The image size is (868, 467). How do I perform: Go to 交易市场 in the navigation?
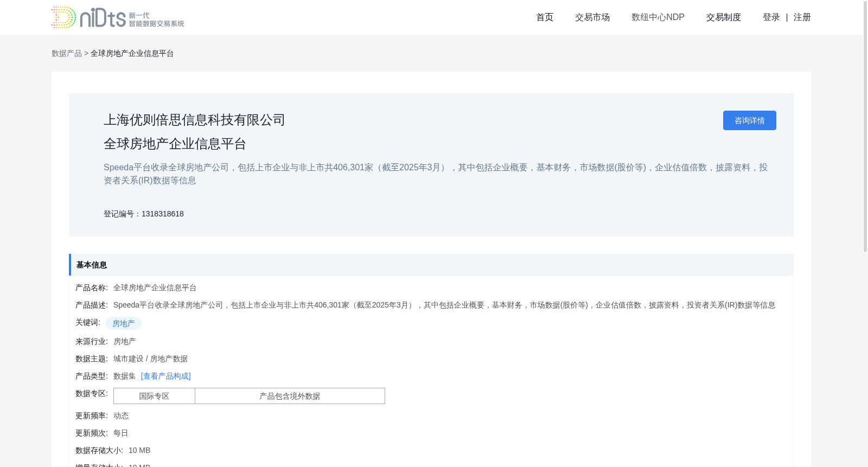pyautogui.click(x=592, y=17)
